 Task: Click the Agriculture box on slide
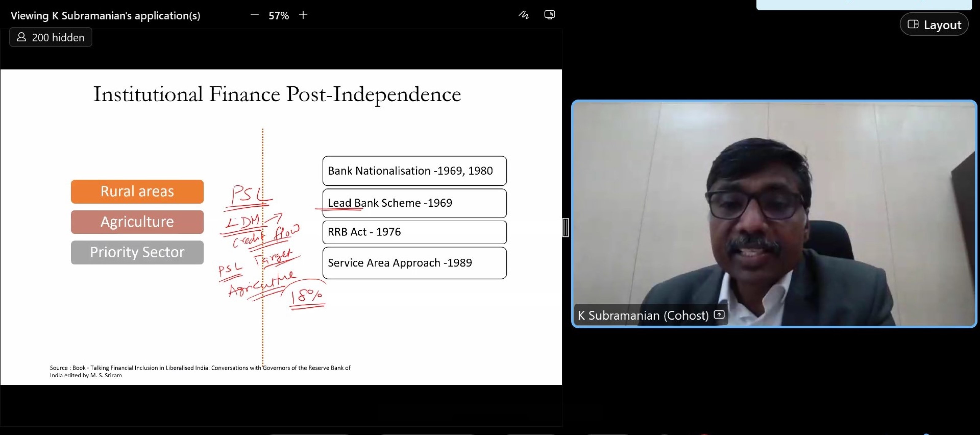click(137, 222)
